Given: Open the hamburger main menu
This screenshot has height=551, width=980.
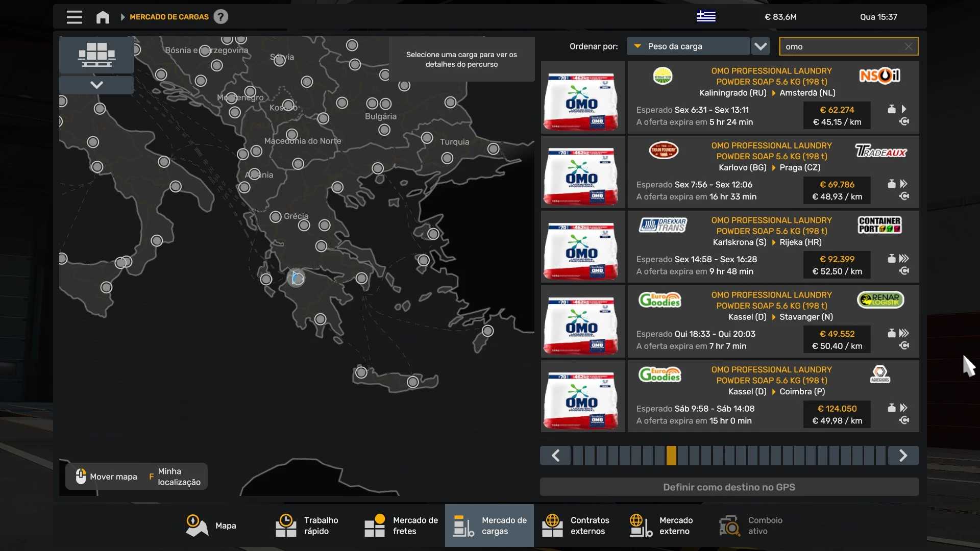Looking at the screenshot, I should click(x=75, y=17).
